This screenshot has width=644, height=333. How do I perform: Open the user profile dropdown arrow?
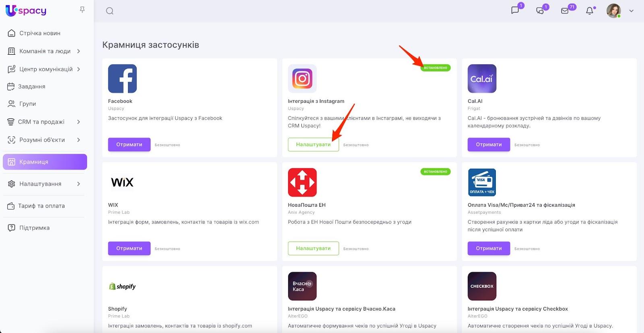pos(631,11)
